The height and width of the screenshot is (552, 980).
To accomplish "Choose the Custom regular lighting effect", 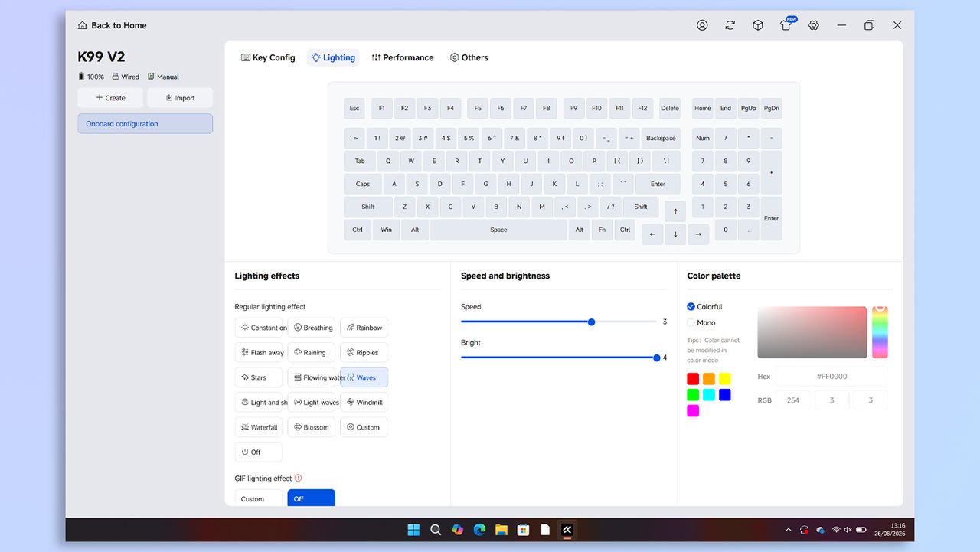I will [x=364, y=427].
